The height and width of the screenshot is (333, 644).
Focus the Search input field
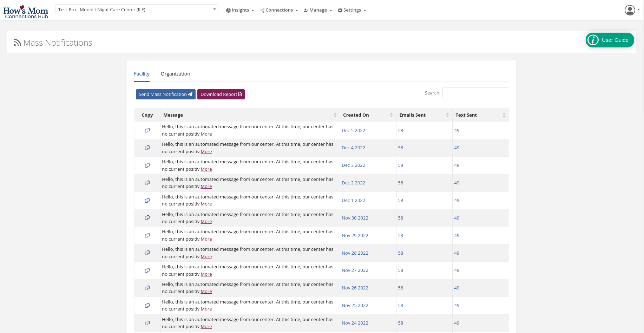(x=475, y=93)
